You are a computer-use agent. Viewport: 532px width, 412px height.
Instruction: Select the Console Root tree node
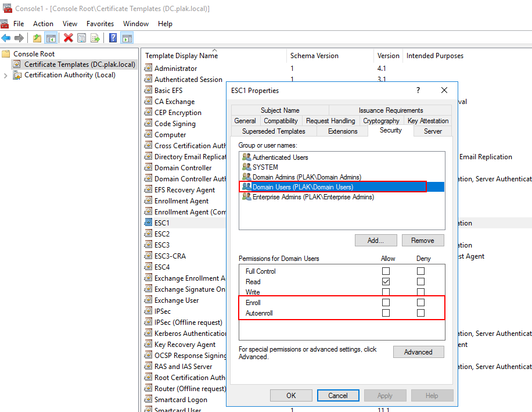tap(34, 53)
